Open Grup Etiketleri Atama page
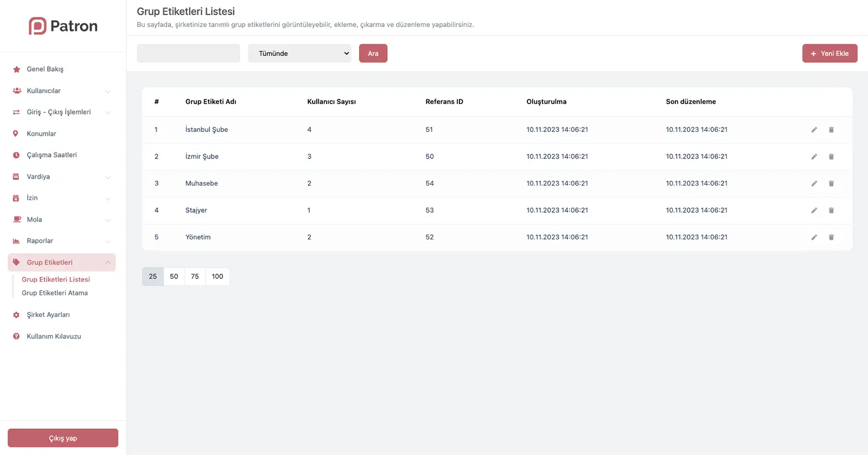 55,293
